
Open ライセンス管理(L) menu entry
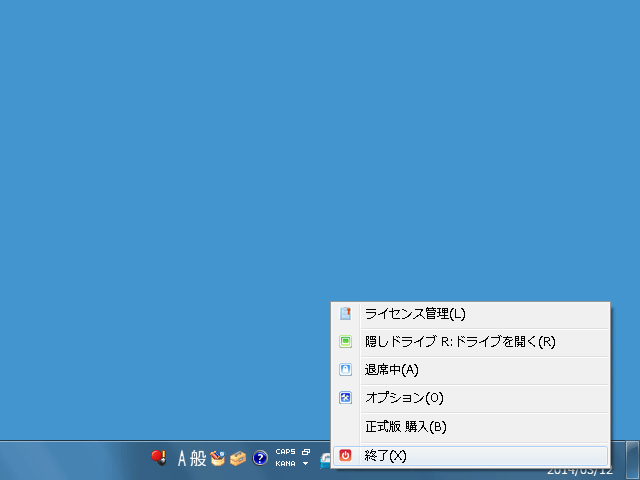[x=470, y=314]
